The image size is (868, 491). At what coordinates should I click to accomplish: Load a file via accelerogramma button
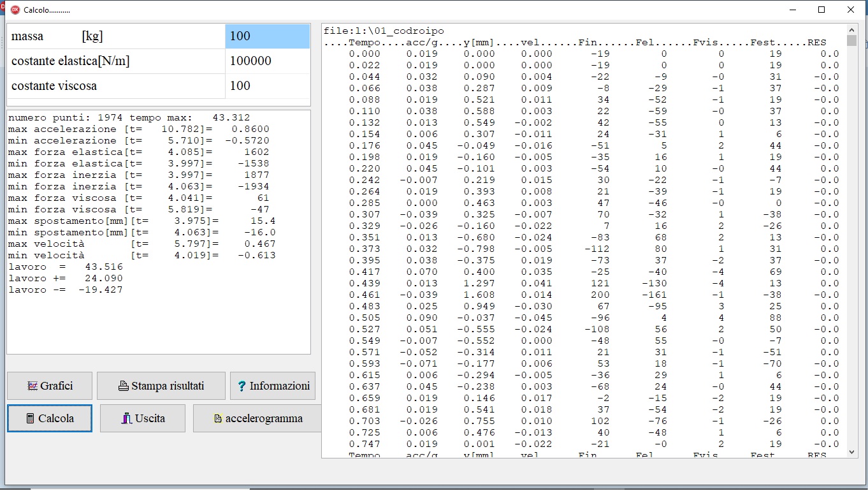(257, 419)
